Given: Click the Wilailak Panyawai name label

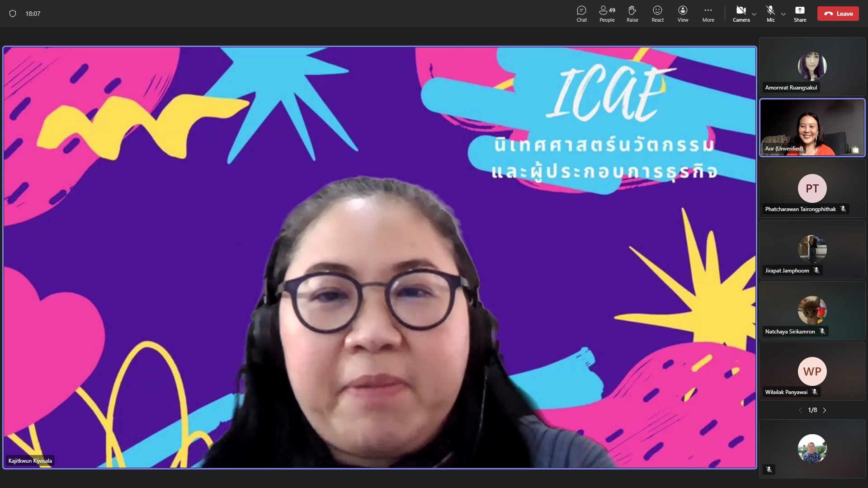Looking at the screenshot, I should pyautogui.click(x=786, y=392).
